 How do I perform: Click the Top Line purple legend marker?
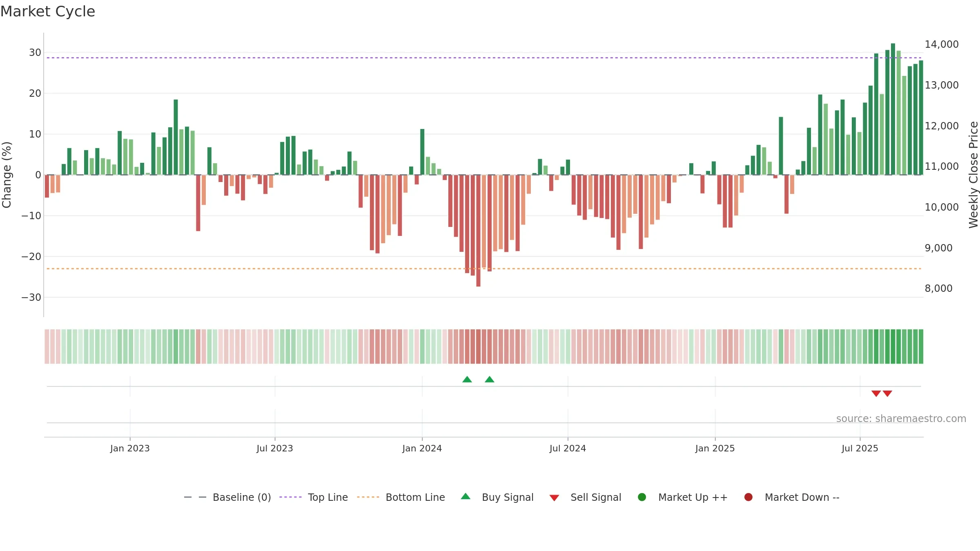tap(290, 497)
